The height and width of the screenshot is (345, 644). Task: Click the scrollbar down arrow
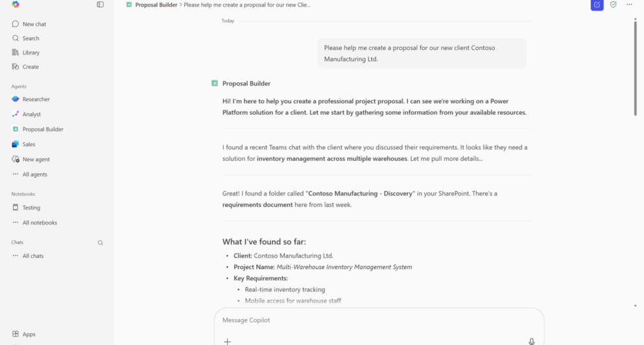636,305
